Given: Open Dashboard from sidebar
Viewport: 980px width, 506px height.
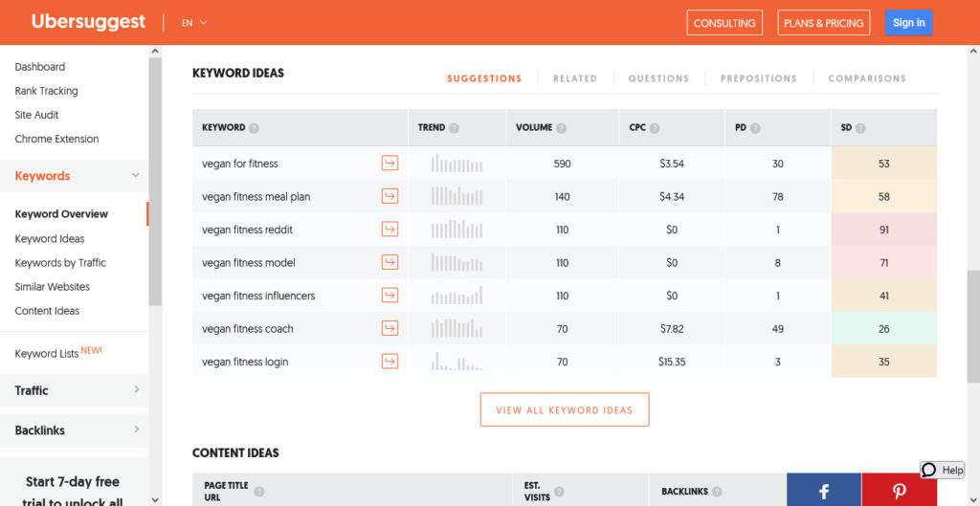Looking at the screenshot, I should tap(40, 67).
